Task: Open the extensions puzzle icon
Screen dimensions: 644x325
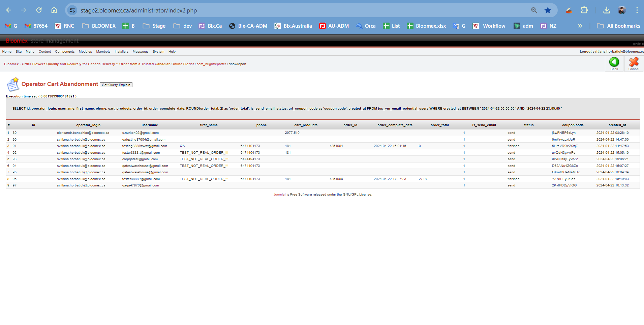Action: point(584,10)
